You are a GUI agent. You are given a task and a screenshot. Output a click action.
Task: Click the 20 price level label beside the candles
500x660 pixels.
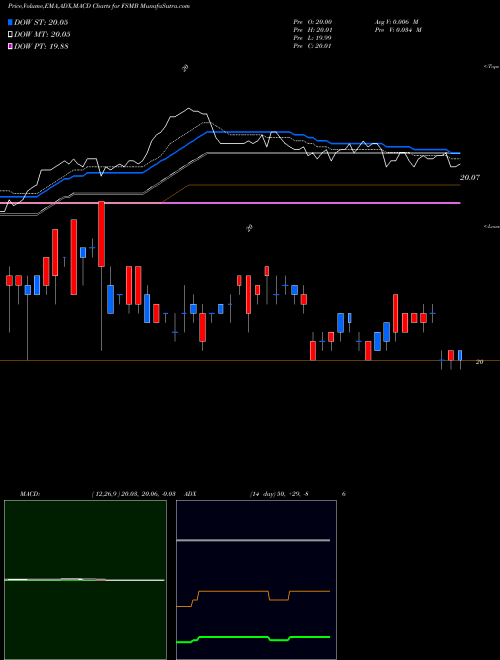pyautogui.click(x=479, y=362)
